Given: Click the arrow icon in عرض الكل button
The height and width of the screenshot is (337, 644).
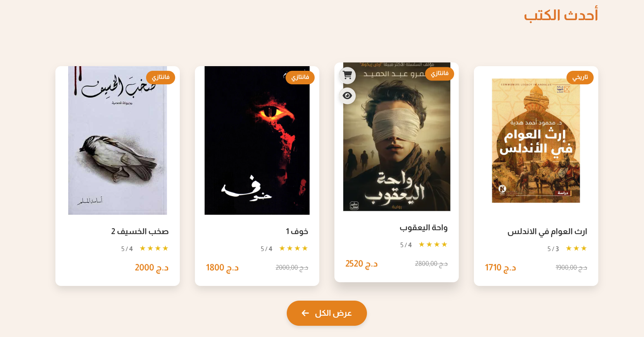Looking at the screenshot, I should click(x=305, y=313).
